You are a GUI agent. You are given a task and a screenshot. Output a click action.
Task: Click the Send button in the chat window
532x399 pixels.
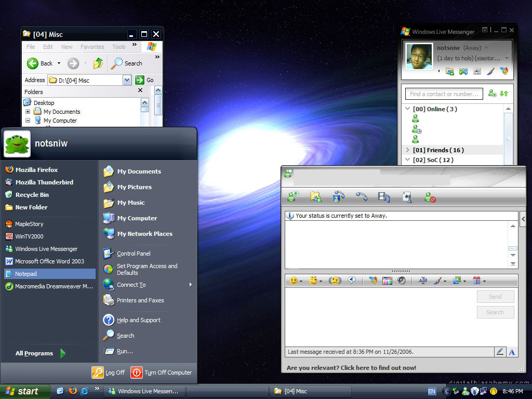pos(495,297)
